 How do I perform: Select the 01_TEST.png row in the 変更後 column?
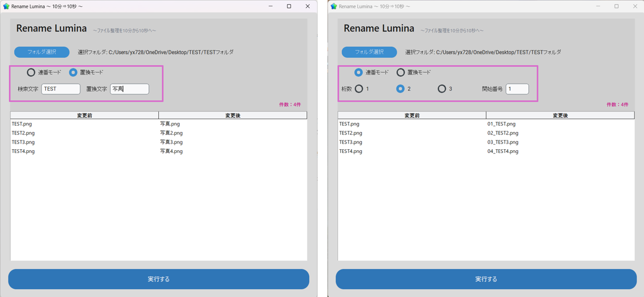pos(502,124)
